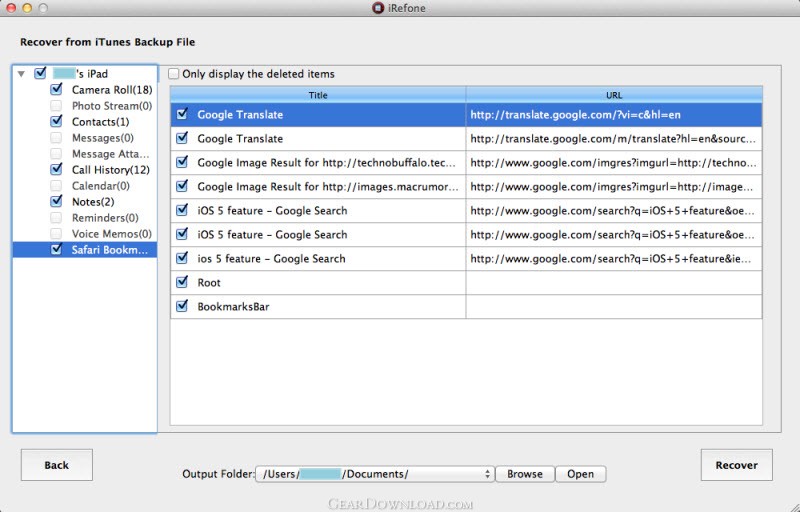
Task: Uncheck macrumors Google Image Result row
Action: [x=182, y=186]
